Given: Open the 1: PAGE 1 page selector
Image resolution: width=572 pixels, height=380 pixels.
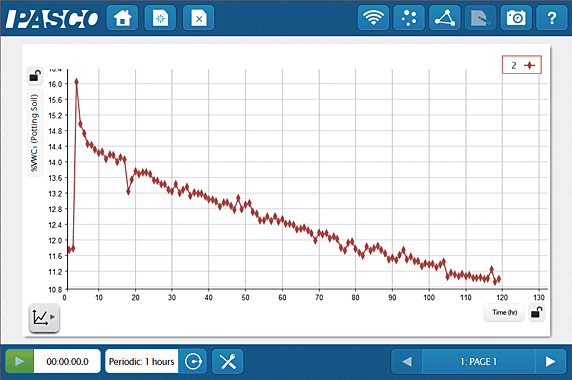Looking at the screenshot, I should [478, 361].
